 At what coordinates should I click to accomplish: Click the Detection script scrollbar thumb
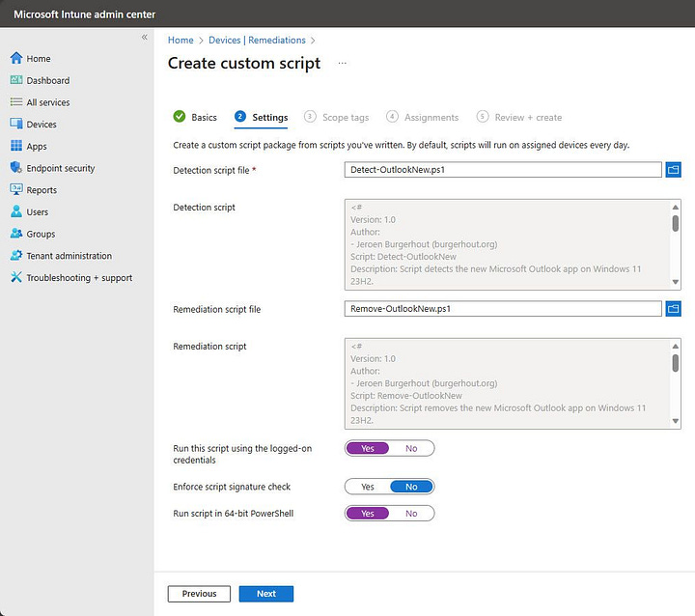pyautogui.click(x=675, y=223)
